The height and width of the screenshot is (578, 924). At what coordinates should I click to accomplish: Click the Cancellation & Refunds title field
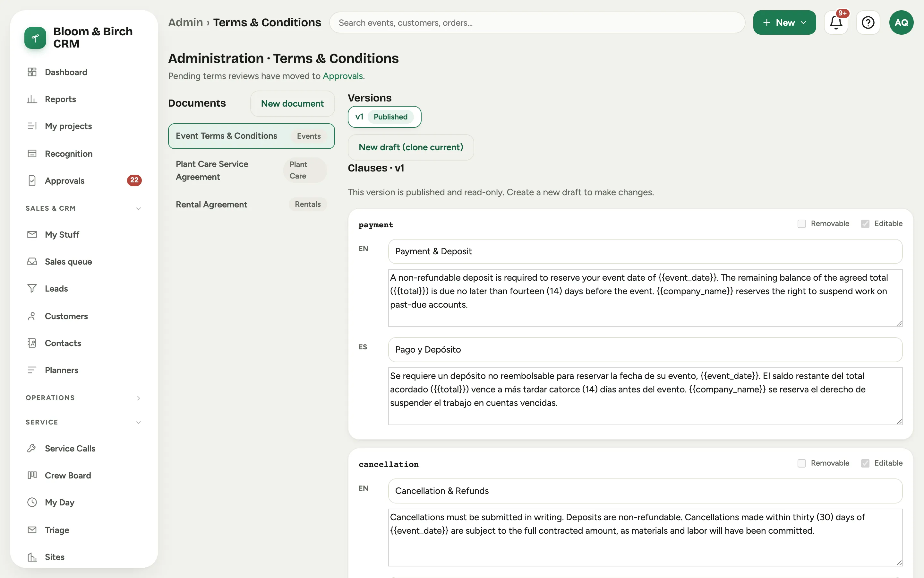tap(645, 491)
